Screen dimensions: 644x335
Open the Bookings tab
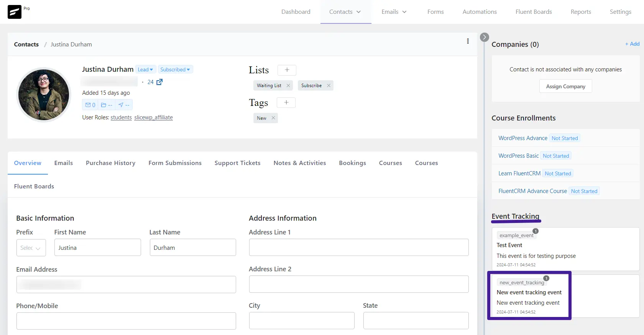click(x=353, y=163)
